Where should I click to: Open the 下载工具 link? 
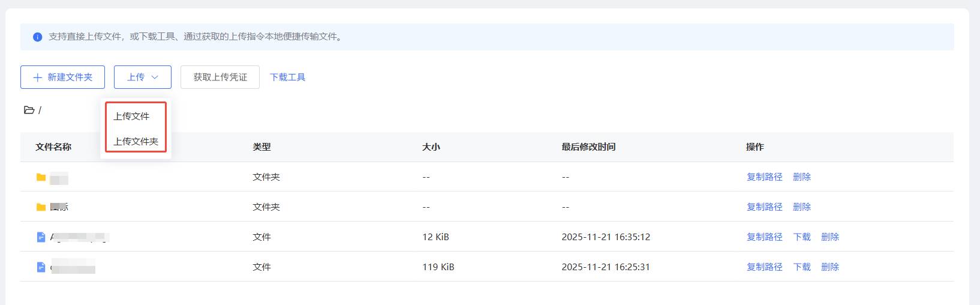point(288,77)
